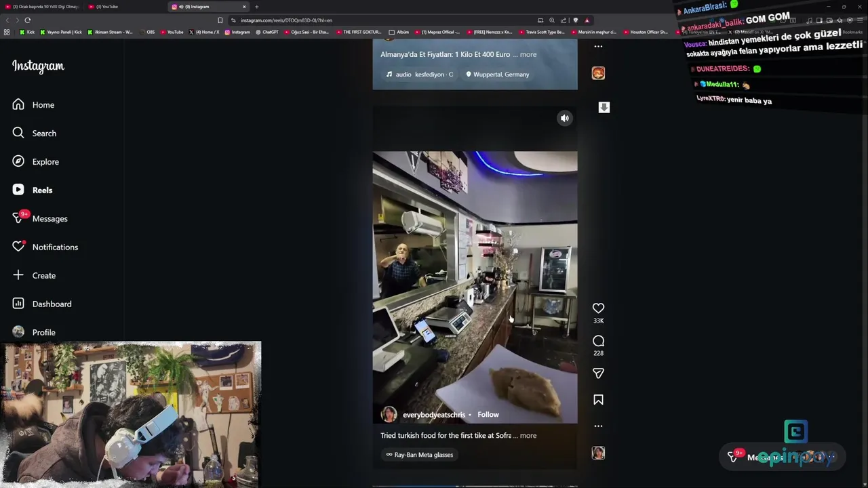
Task: Open the (4) Home / X bookmark
Action: coord(204,32)
